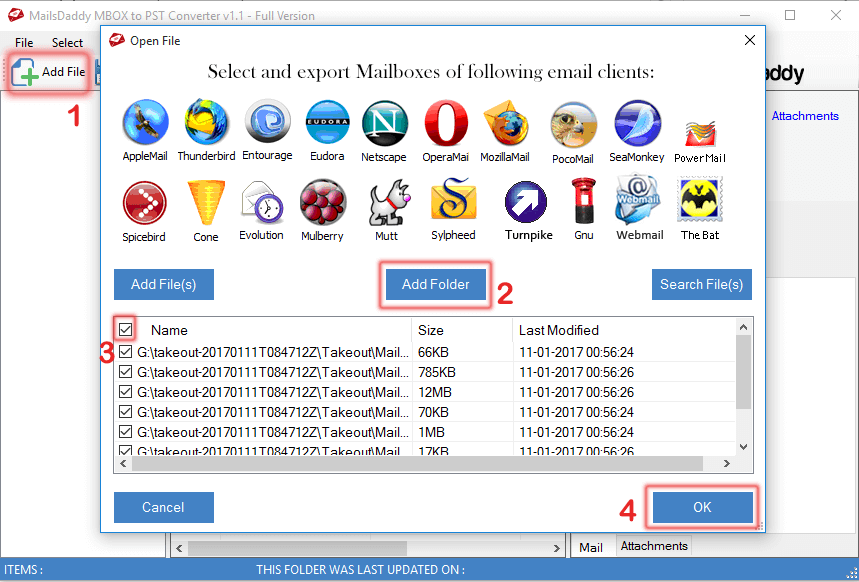
Task: Choose the Entourage client icon
Action: pos(267,122)
